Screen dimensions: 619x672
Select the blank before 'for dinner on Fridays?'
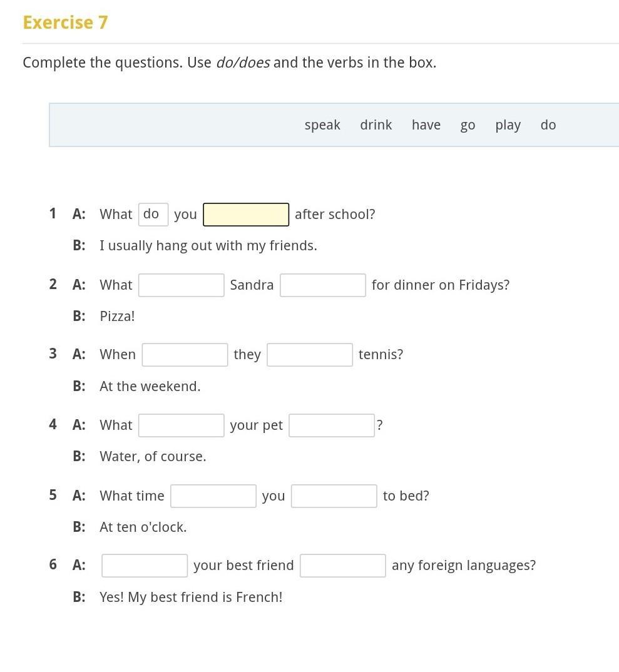click(323, 285)
